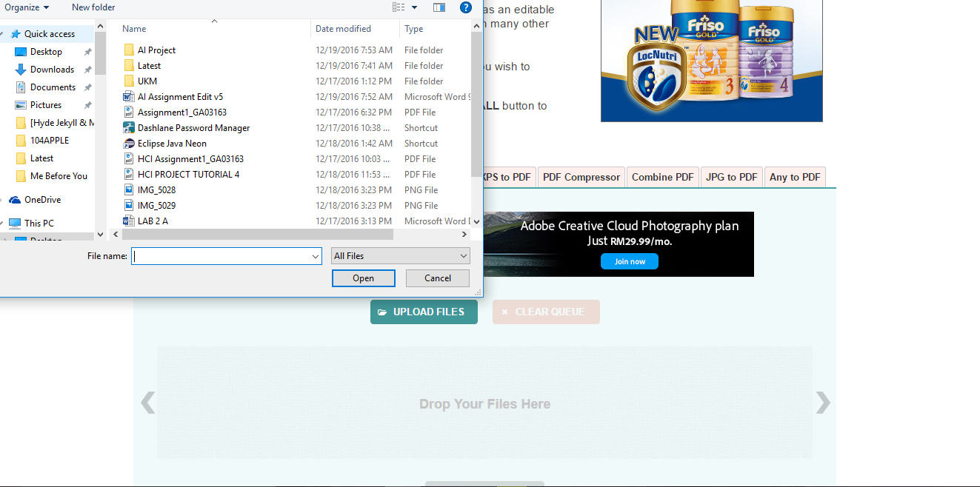980x487 pixels.
Task: Select Assignment1_GA03163 PDF icon
Action: [x=129, y=112]
